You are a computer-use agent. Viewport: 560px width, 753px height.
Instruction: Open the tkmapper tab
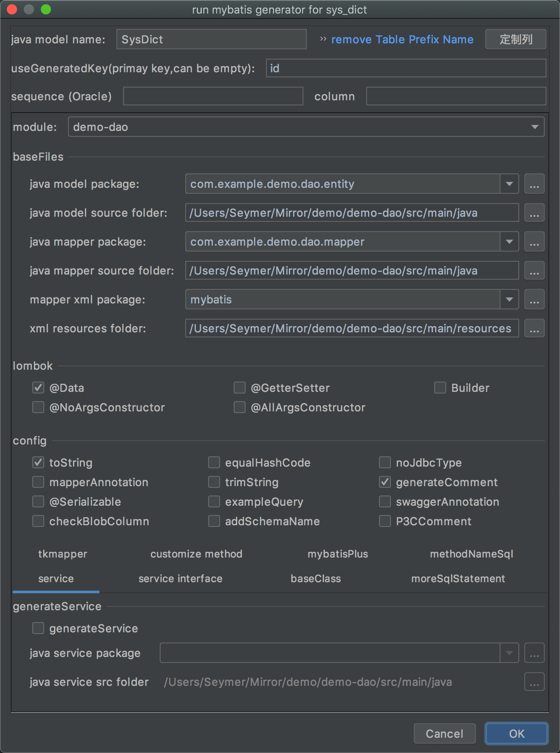62,554
